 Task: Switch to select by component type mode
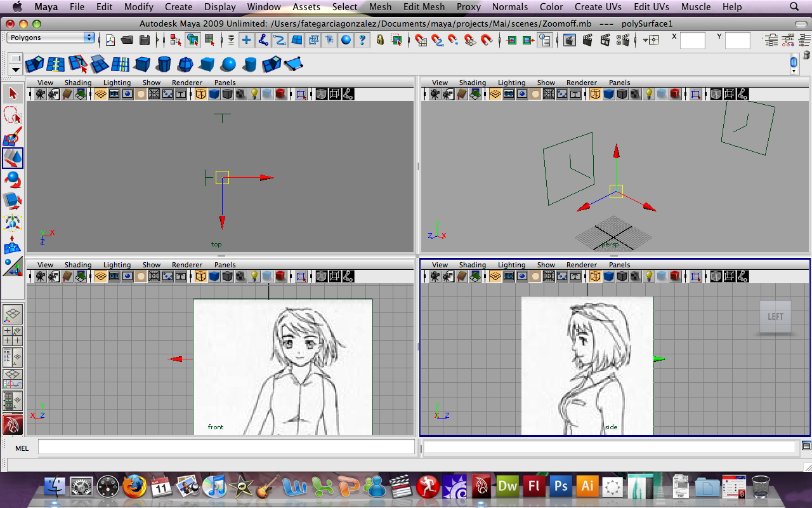pos(209,40)
